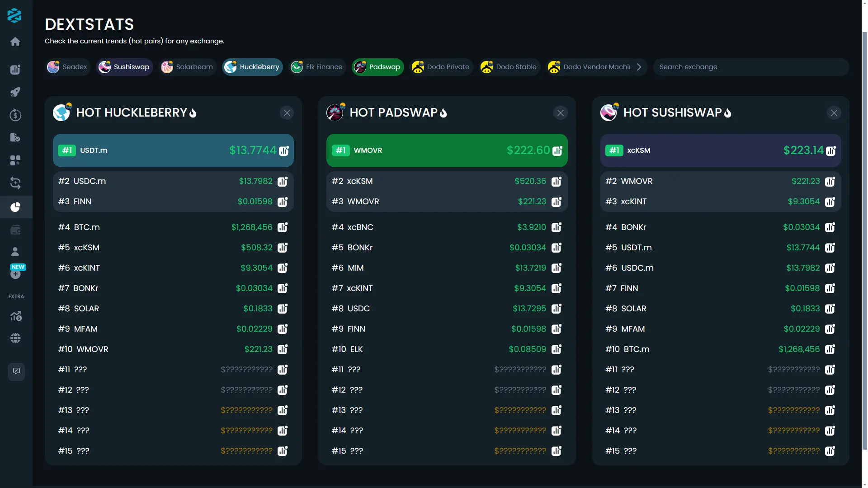
Task: Select Sushiswap #5 USDT.m row
Action: click(721, 248)
